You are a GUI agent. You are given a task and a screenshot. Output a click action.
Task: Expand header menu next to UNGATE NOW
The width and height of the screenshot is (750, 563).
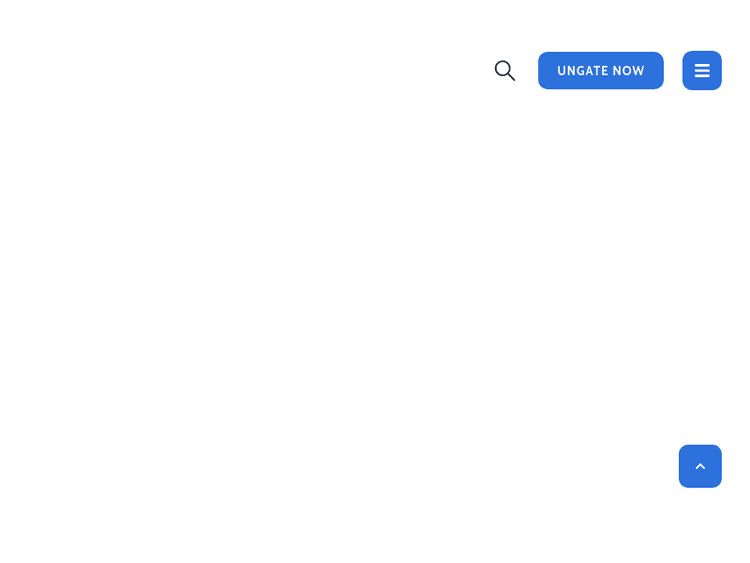702,70
